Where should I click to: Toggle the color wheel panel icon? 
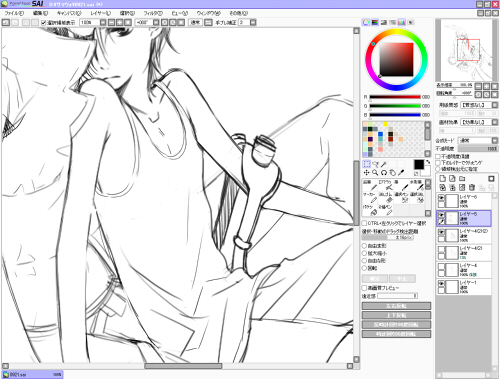click(366, 22)
